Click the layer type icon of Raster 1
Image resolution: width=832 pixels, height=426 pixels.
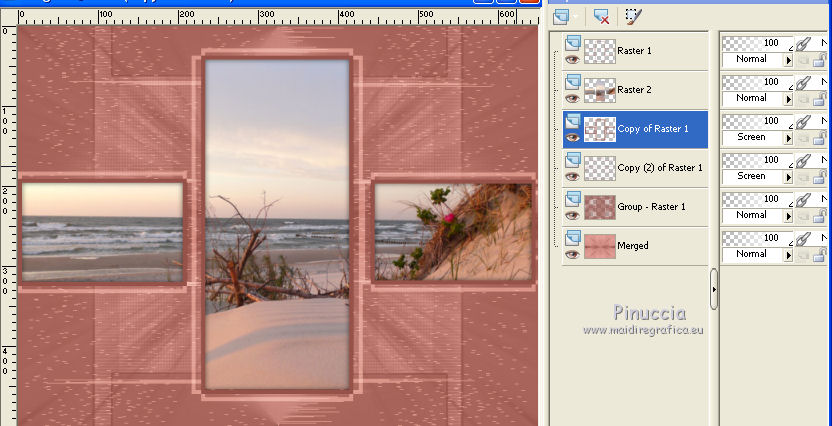pyautogui.click(x=573, y=42)
